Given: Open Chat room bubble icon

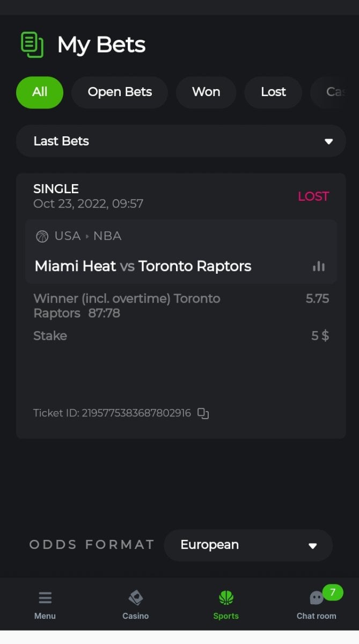Looking at the screenshot, I should click(x=317, y=598).
